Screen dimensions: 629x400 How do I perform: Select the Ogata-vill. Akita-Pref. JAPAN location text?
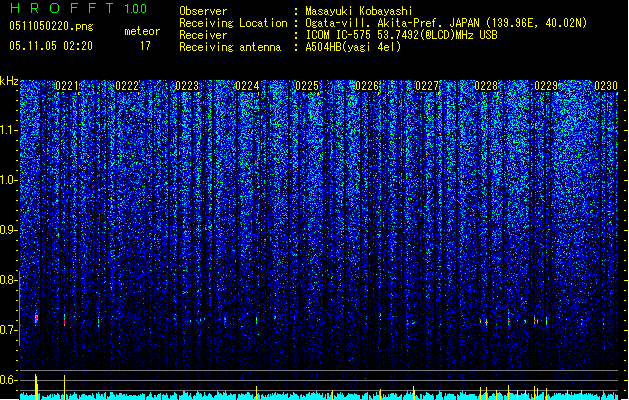click(x=446, y=23)
